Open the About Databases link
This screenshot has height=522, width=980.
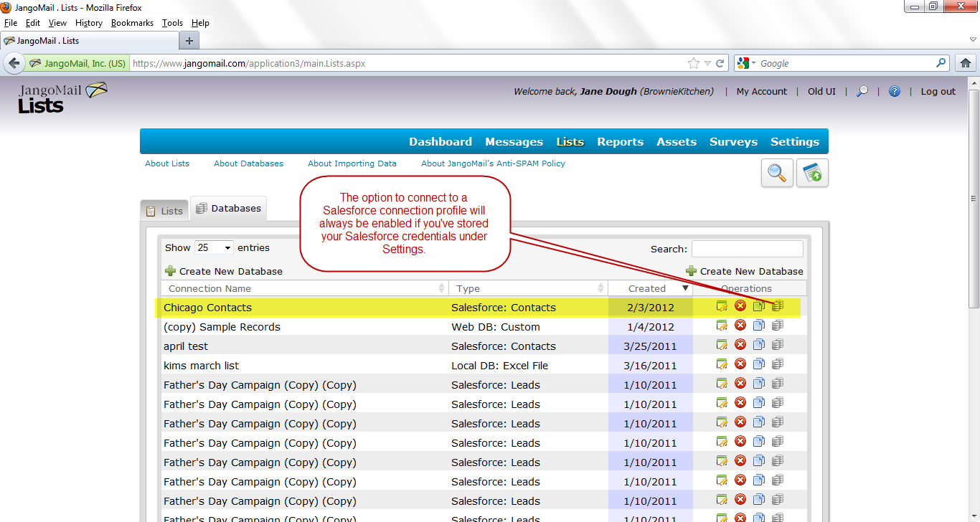[248, 163]
